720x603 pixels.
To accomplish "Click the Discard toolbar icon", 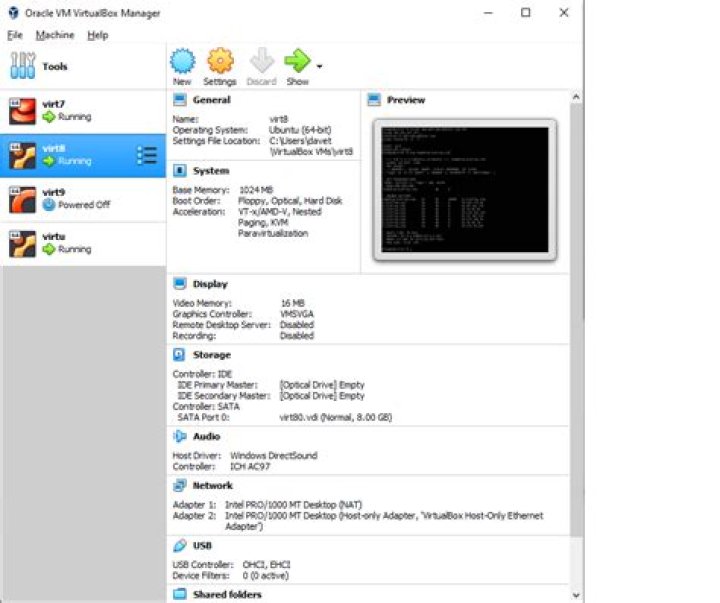I will pos(261,61).
